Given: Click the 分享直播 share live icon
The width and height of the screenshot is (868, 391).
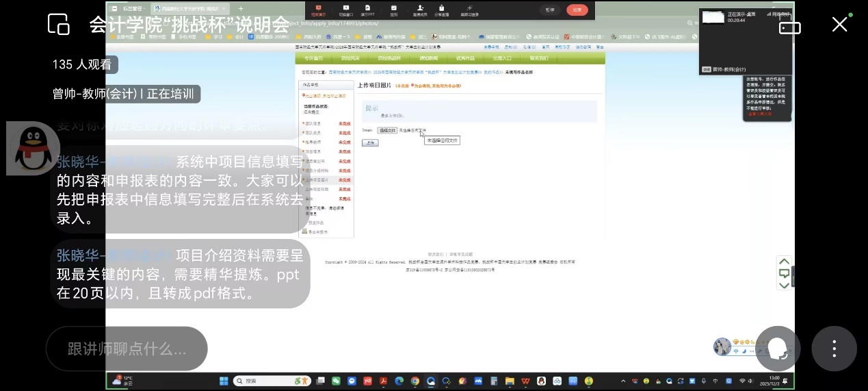Looking at the screenshot, I should 442,10.
